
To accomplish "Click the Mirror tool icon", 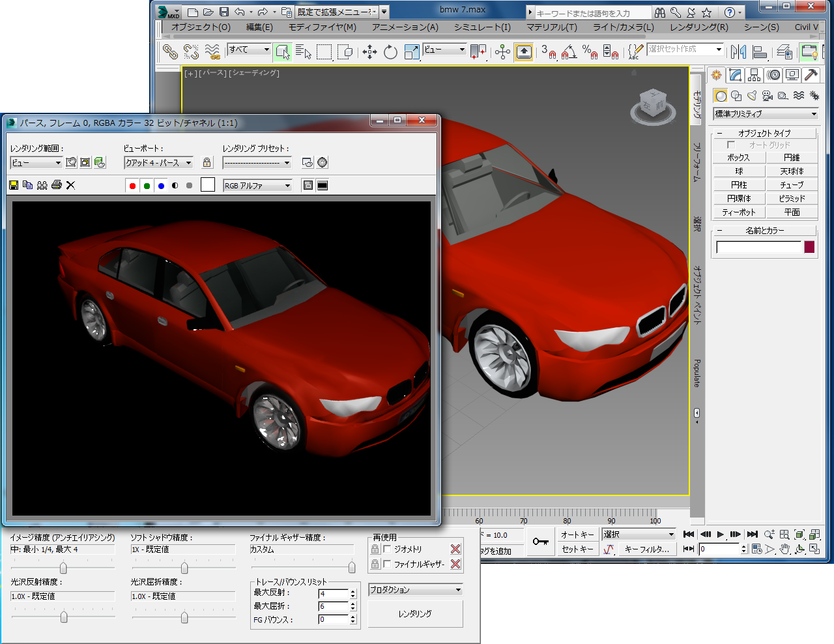I will [738, 52].
